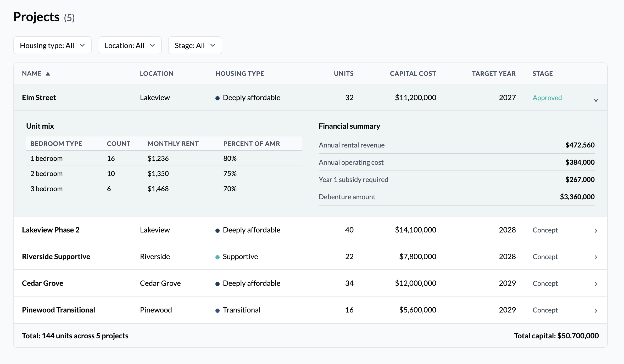Viewport: 624px width, 364px height.
Task: Click the Transitional housing type dot
Action: 217,310
